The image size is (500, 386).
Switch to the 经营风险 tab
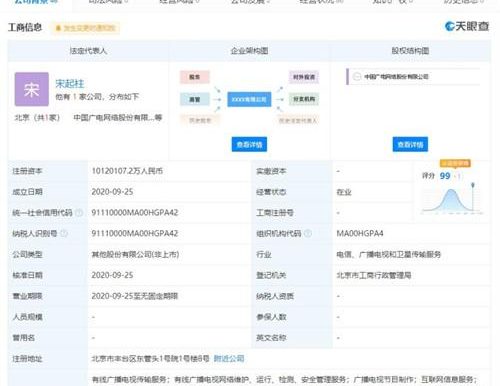179,2
